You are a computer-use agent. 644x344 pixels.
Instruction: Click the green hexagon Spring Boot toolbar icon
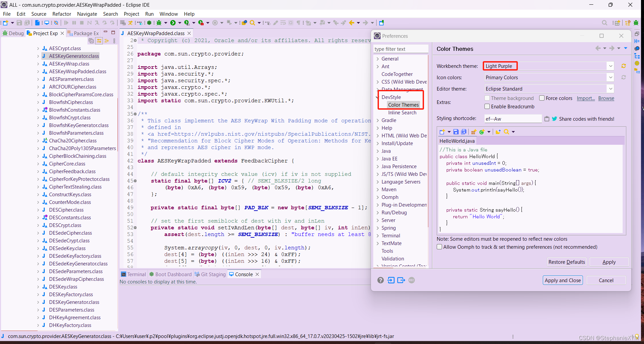tap(149, 23)
